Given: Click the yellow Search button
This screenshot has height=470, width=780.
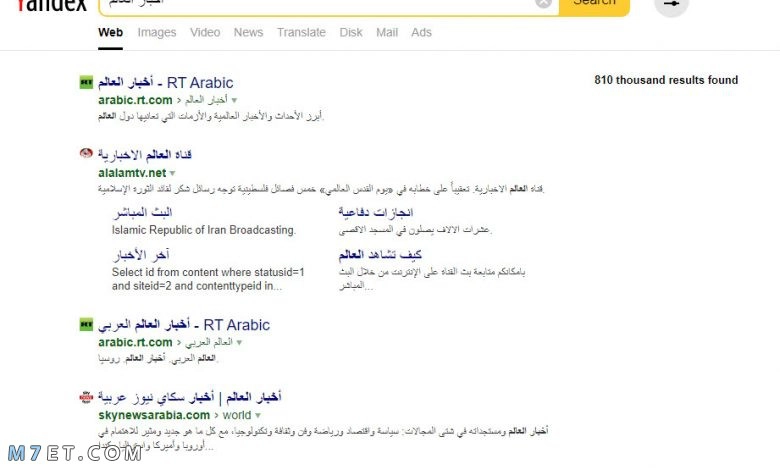Looking at the screenshot, I should click(594, 5).
